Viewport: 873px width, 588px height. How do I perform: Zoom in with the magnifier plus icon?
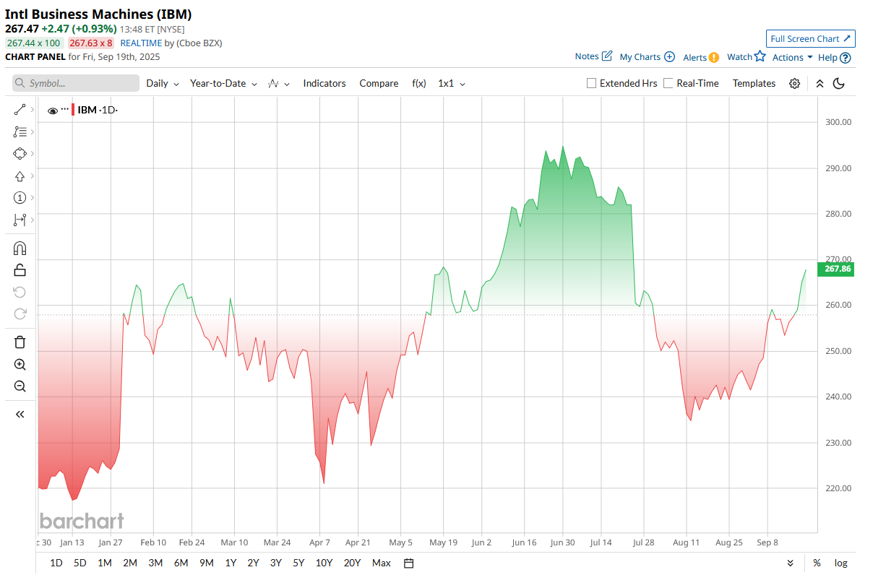20,365
